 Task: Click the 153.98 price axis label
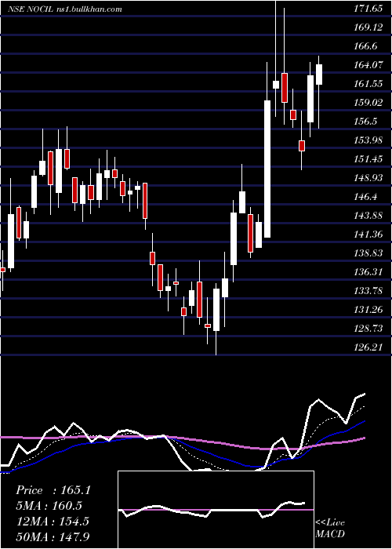368,140
